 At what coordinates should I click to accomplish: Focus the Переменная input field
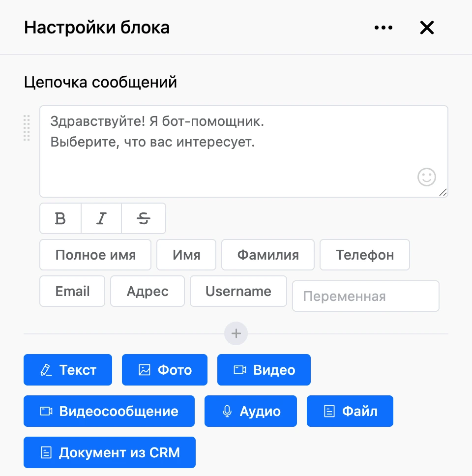[x=366, y=296]
